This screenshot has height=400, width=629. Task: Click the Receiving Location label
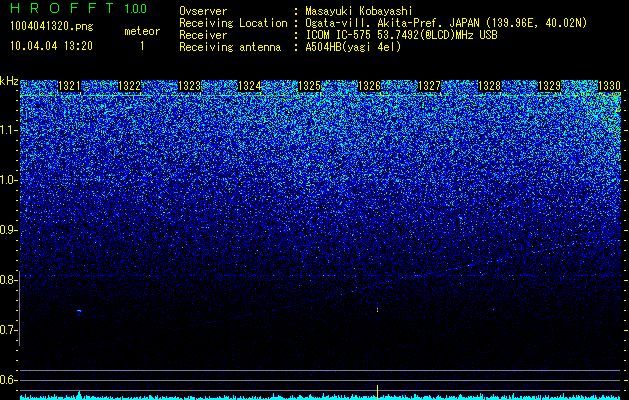pyautogui.click(x=233, y=23)
